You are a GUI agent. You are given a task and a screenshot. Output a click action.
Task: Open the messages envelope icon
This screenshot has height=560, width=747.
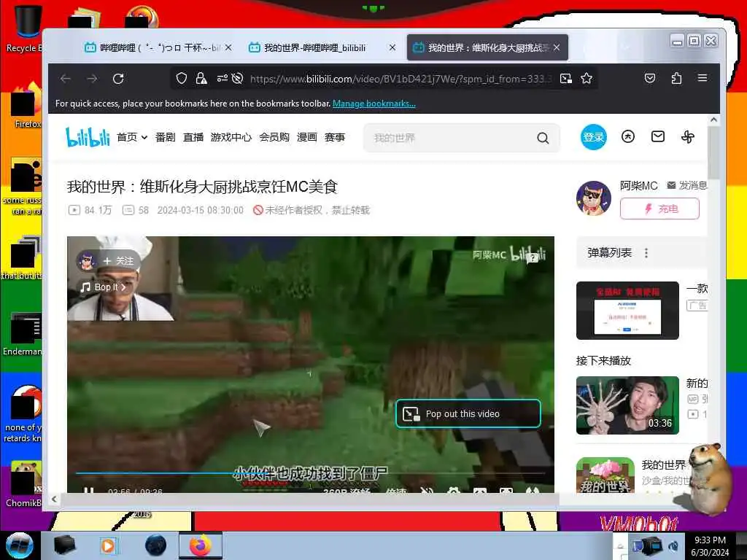(x=658, y=137)
